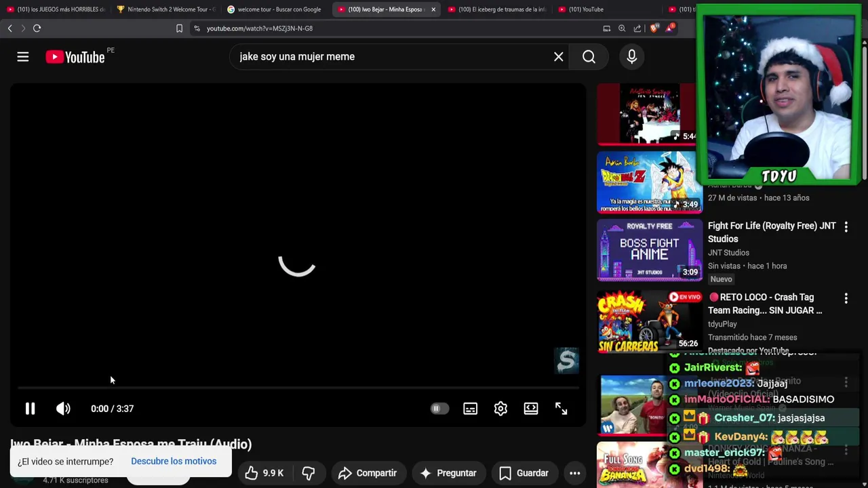
Task: Open the browser zoom magnifier icon
Action: pyautogui.click(x=622, y=28)
